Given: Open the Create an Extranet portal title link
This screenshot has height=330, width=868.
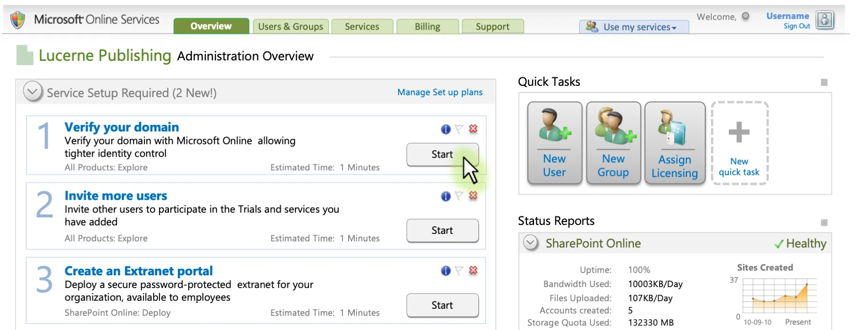Looking at the screenshot, I should point(139,271).
